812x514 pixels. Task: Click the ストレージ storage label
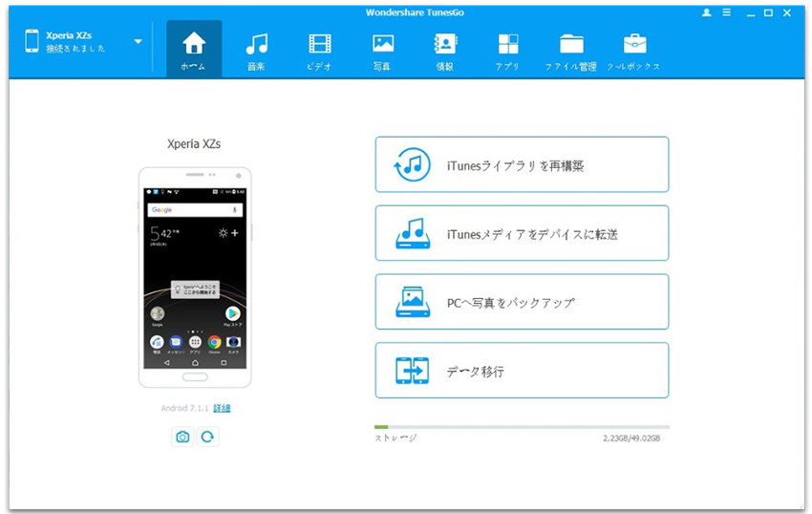click(395, 439)
